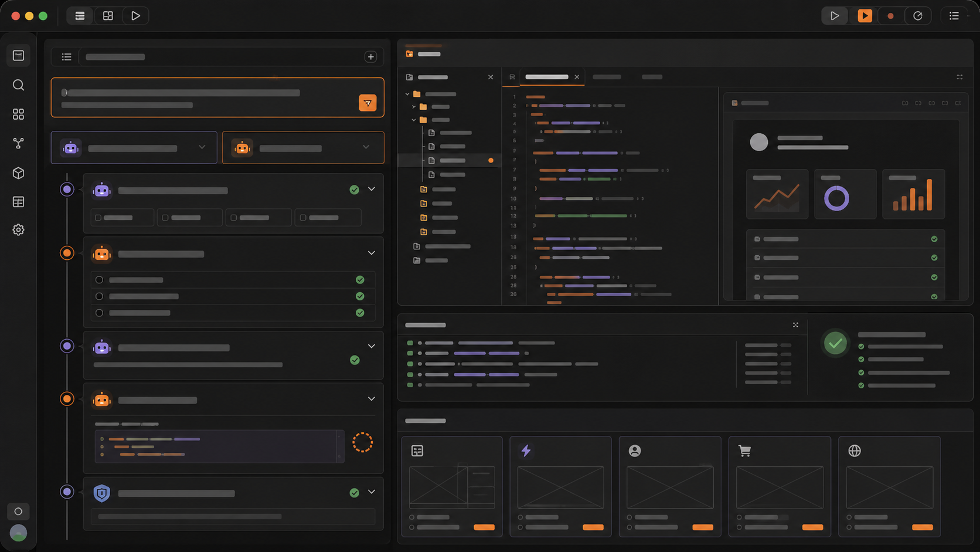Close the active editor tab
The image size is (980, 552).
pyautogui.click(x=577, y=77)
